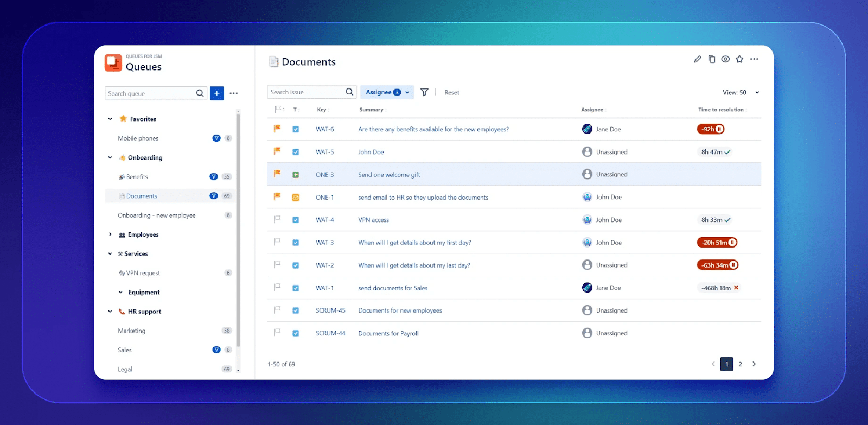
Task: Click paused -63h 34m SLA badge
Action: coord(718,265)
